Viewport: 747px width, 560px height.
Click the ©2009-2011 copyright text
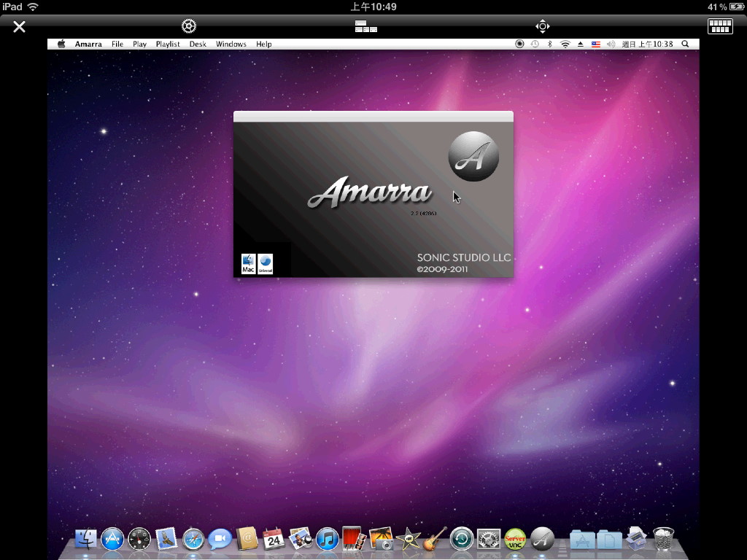pyautogui.click(x=443, y=270)
